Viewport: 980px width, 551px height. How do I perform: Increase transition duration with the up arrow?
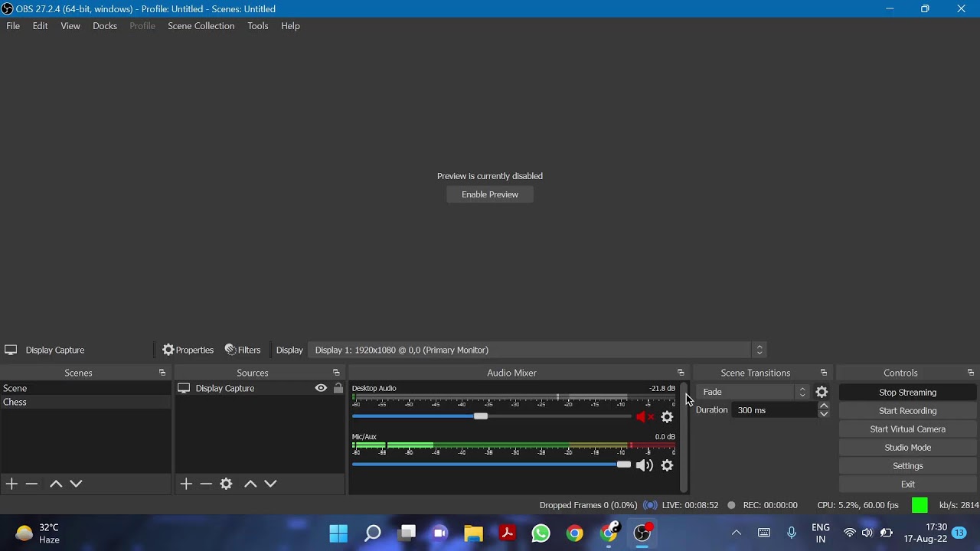coord(824,406)
